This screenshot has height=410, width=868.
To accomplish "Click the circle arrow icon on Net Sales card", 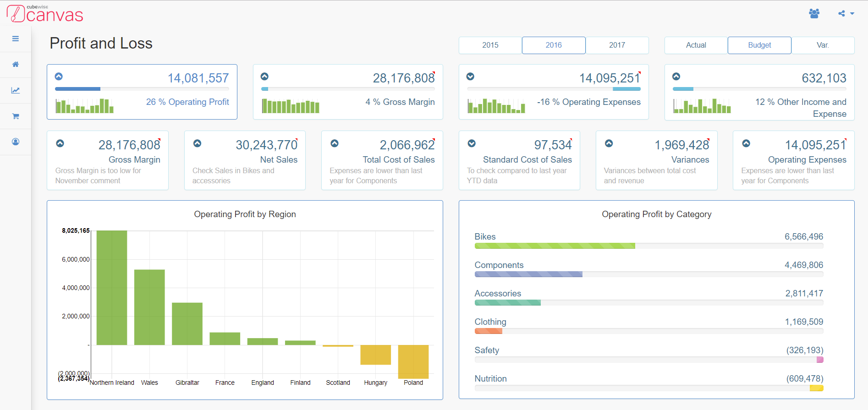I will tap(198, 143).
